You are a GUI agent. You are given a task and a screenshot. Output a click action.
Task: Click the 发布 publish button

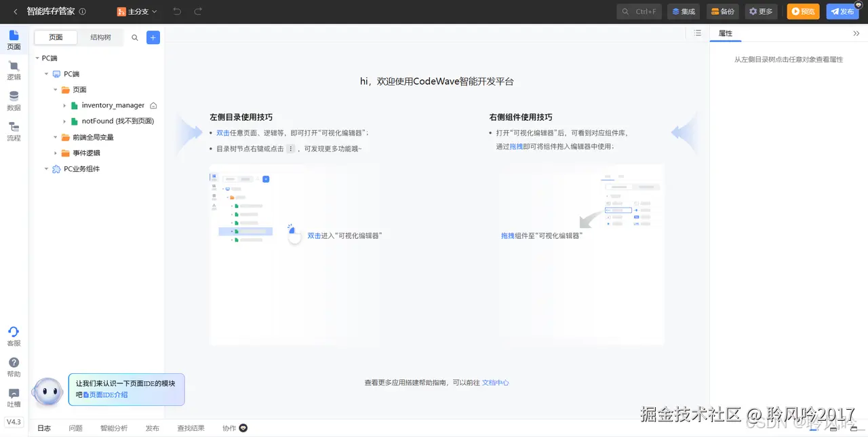[x=842, y=12]
